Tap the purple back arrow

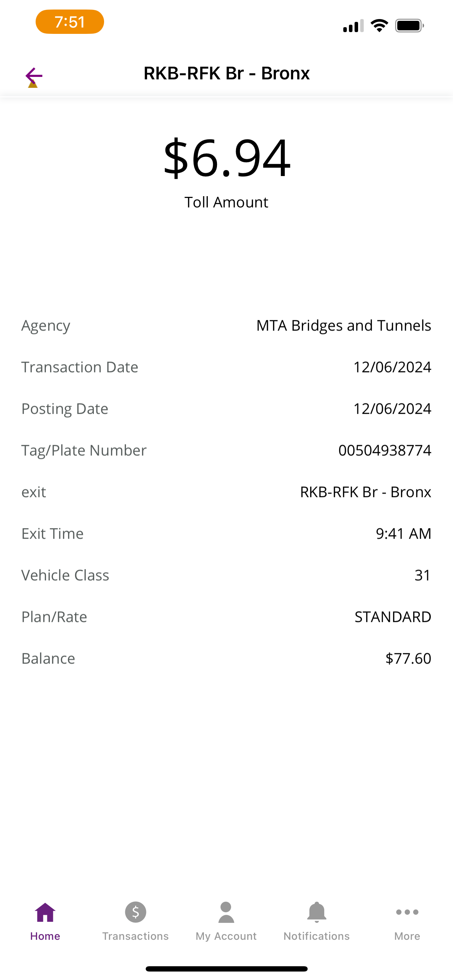tap(34, 76)
